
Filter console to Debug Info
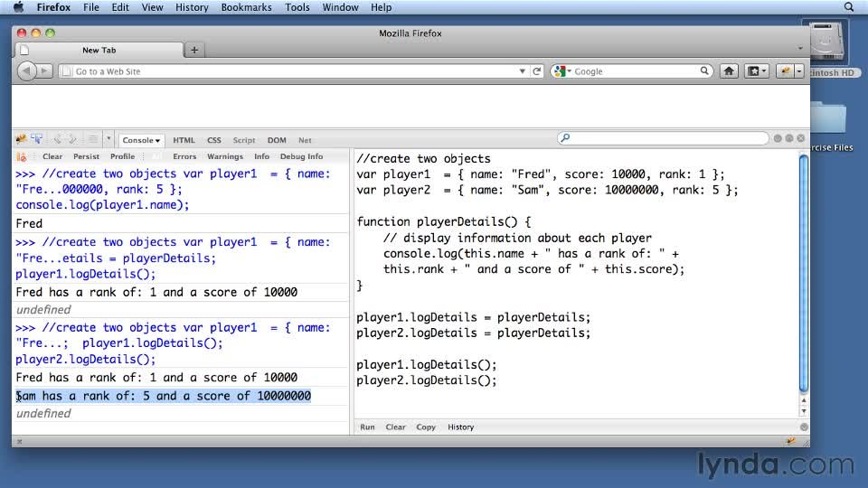pyautogui.click(x=301, y=156)
